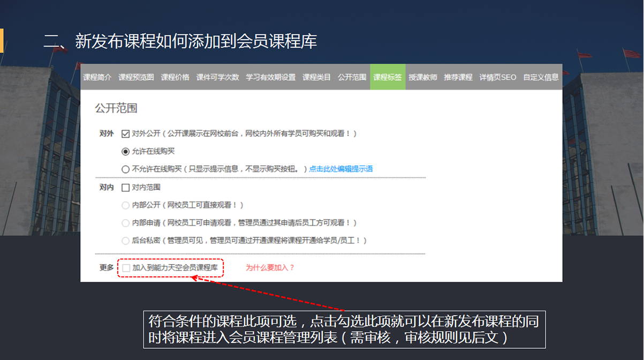Image resolution: width=644 pixels, height=360 pixels.
Task: Switch to the 课程预览图 tab
Action: point(136,77)
